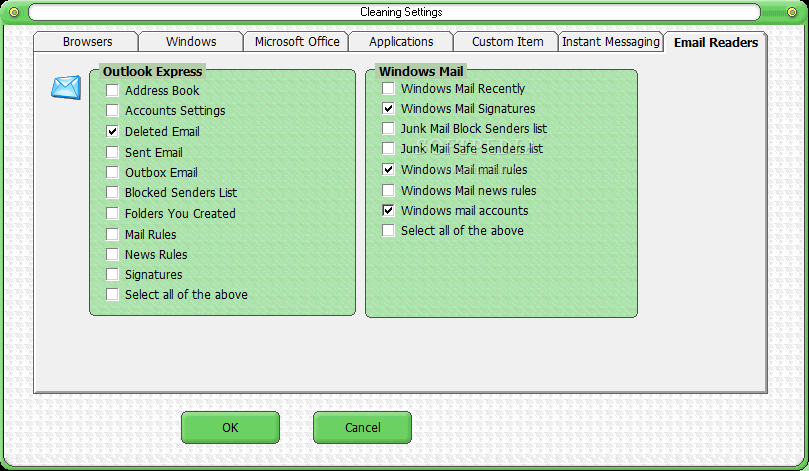809x471 pixels.
Task: Go to the Applications tab
Action: pos(401,42)
